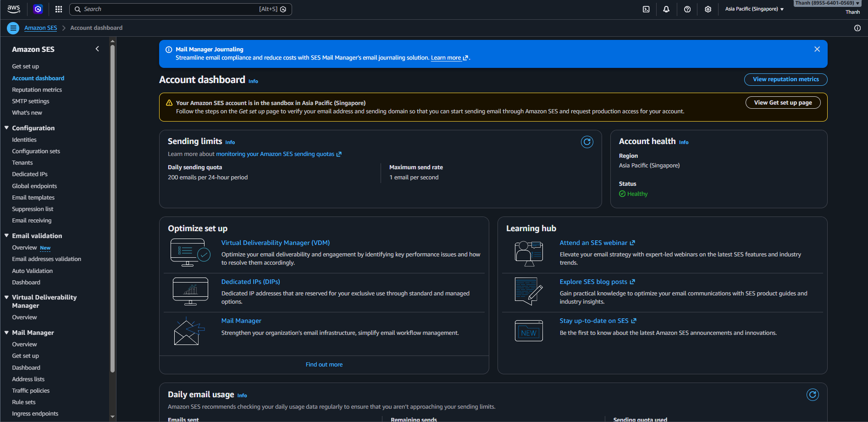
Task: Refresh the Daily email usage panel
Action: (813, 395)
